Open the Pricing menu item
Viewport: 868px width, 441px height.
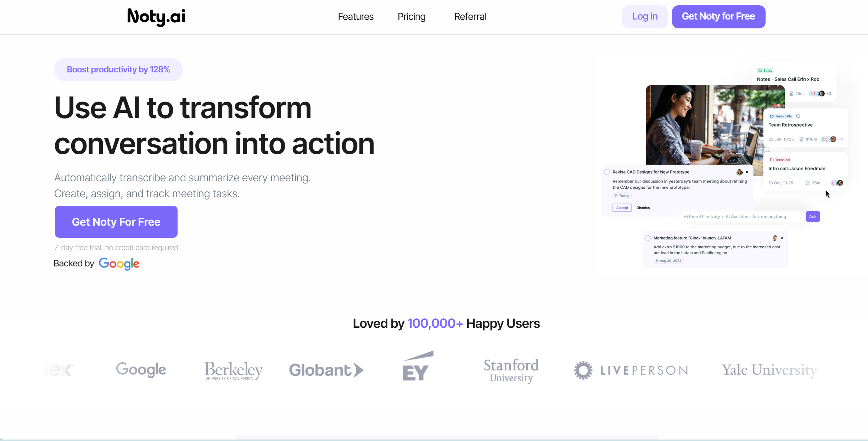[x=411, y=17]
